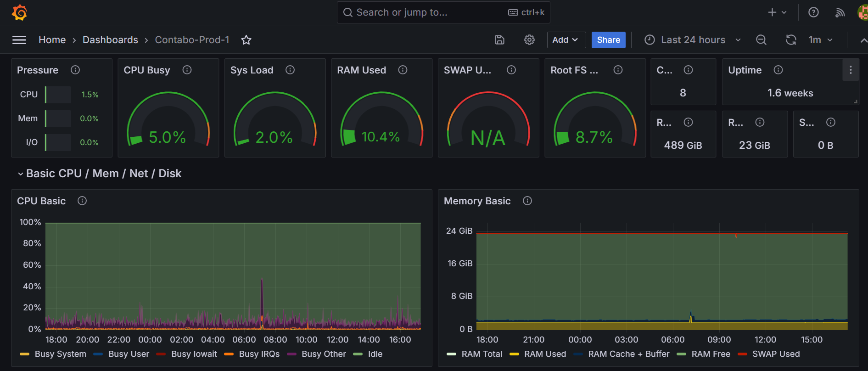Click the zoom out time range icon
The height and width of the screenshot is (371, 868).
761,40
